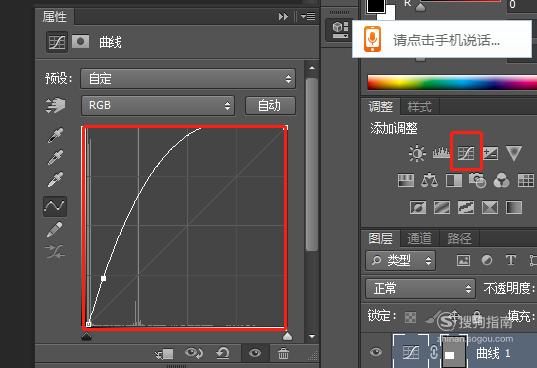
Task: Open the RGB channel dropdown
Action: coord(158,105)
